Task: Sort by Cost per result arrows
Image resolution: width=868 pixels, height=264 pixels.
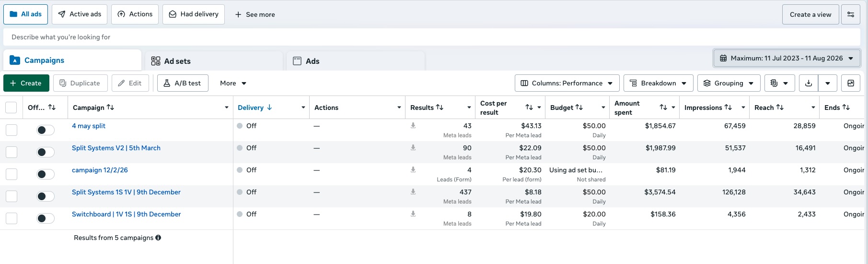Action: coord(529,108)
